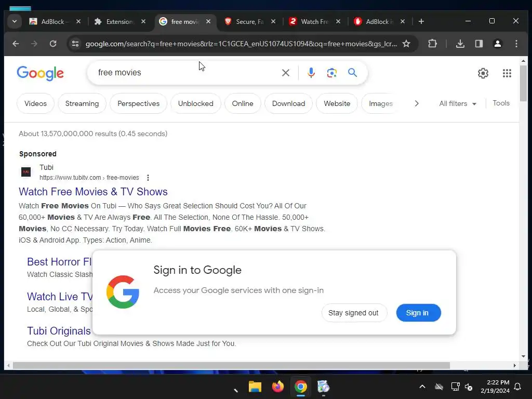532x399 pixels.
Task: Open Chrome profile menu
Action: click(x=497, y=44)
